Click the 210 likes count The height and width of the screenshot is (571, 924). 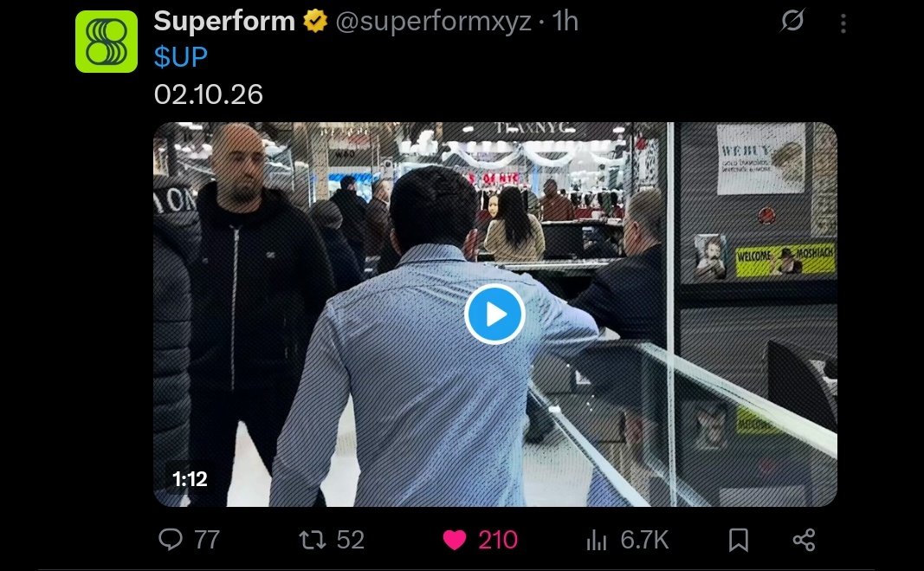click(498, 540)
